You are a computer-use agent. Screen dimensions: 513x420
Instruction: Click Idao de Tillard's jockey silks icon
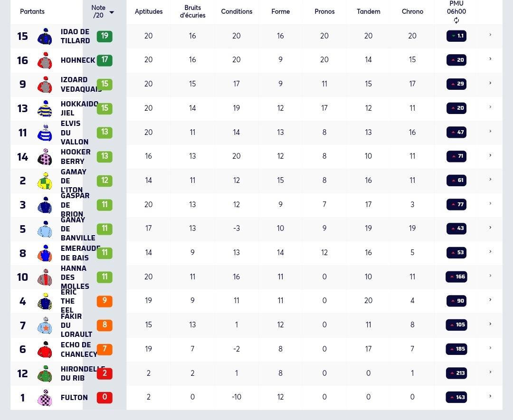tap(45, 36)
